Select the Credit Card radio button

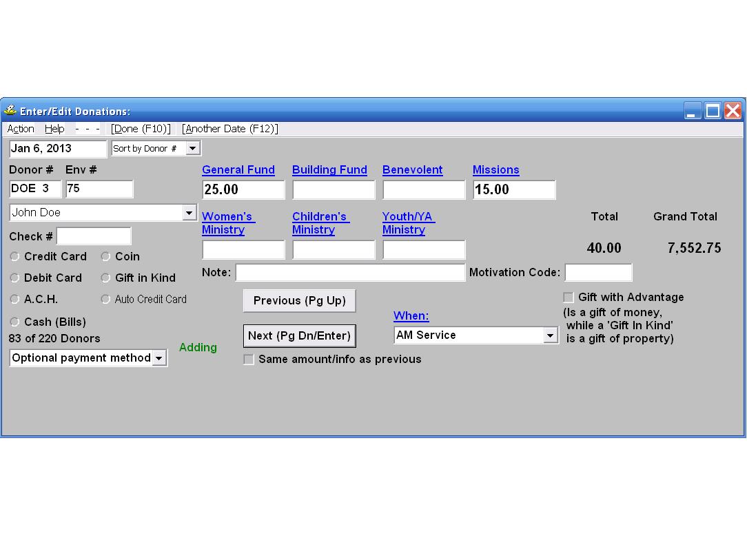click(x=14, y=257)
